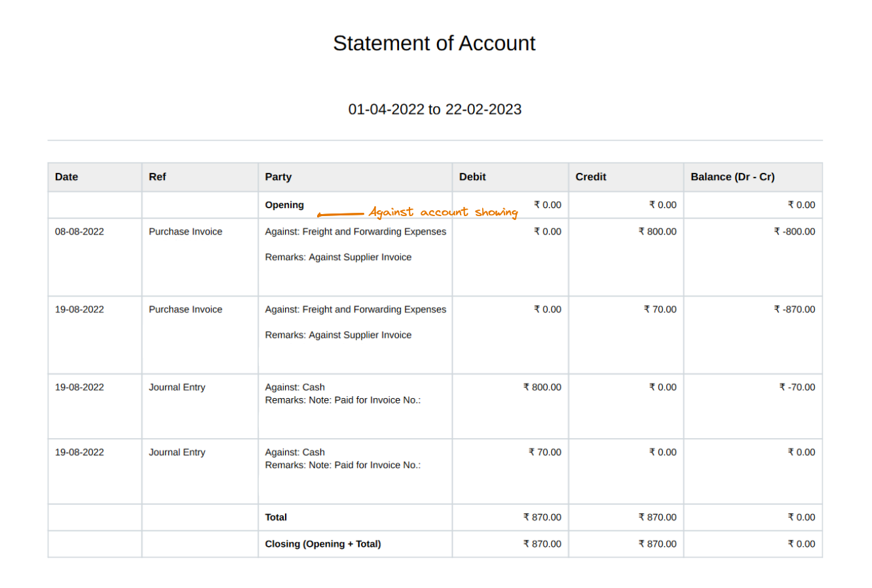The height and width of the screenshot is (588, 872).
Task: Click the Total row label
Action: point(276,517)
